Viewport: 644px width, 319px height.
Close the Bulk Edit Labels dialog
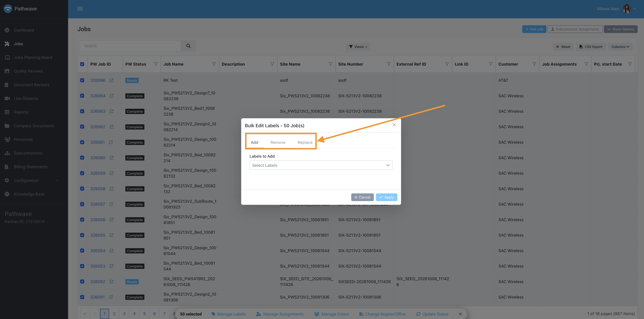[x=394, y=125]
